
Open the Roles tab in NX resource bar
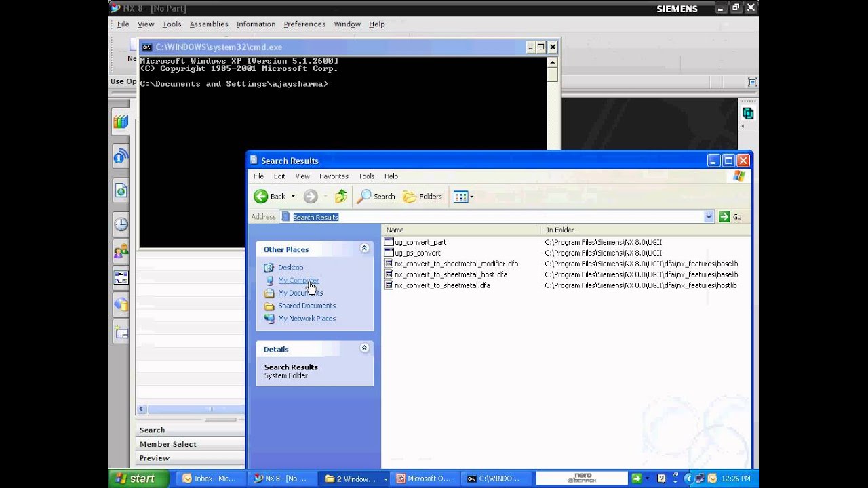point(121,252)
